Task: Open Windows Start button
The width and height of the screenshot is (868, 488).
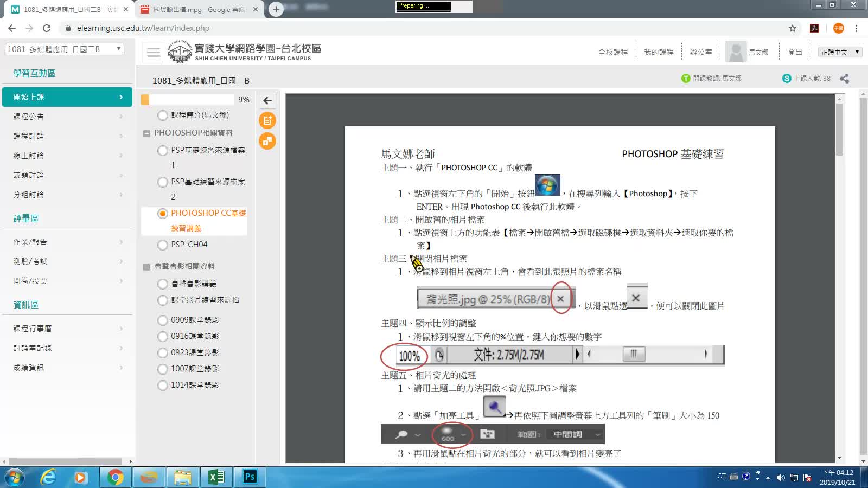Action: pyautogui.click(x=14, y=477)
